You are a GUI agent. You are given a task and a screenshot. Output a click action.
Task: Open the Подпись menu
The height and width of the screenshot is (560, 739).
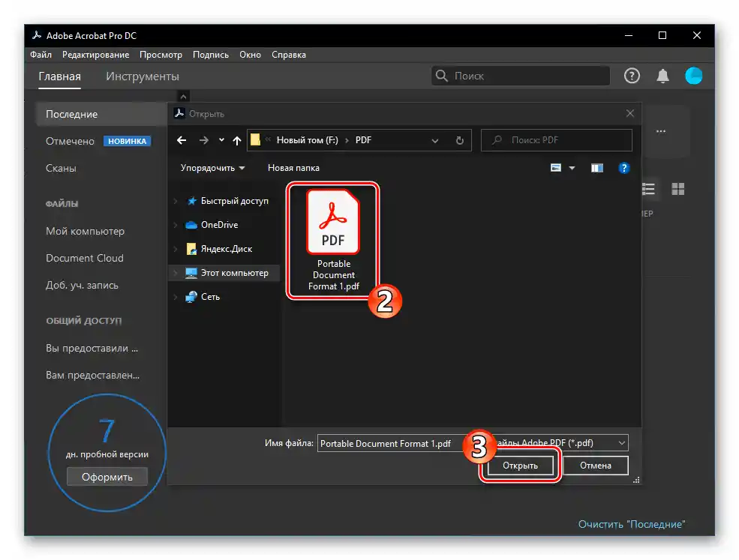pyautogui.click(x=211, y=55)
